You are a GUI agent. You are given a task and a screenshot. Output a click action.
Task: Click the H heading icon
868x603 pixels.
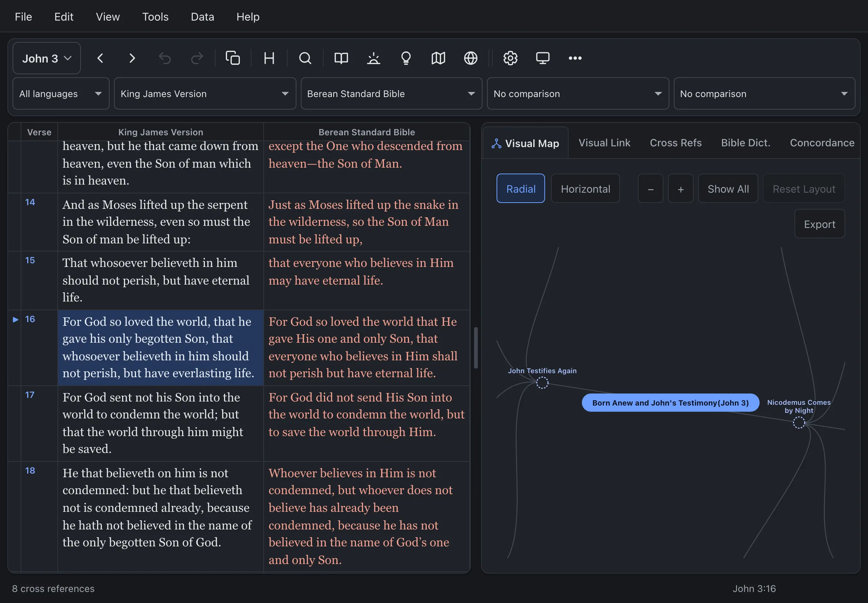coord(269,58)
